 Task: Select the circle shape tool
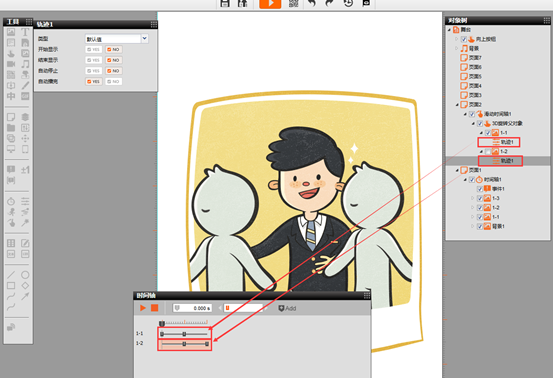25,275
